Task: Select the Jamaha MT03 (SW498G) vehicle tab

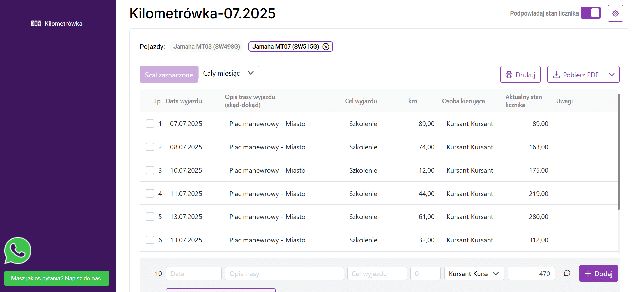Action: click(207, 47)
